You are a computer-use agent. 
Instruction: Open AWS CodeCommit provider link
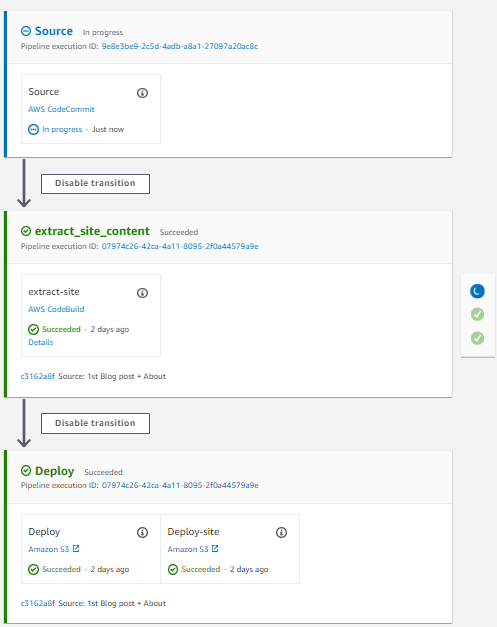(61, 109)
